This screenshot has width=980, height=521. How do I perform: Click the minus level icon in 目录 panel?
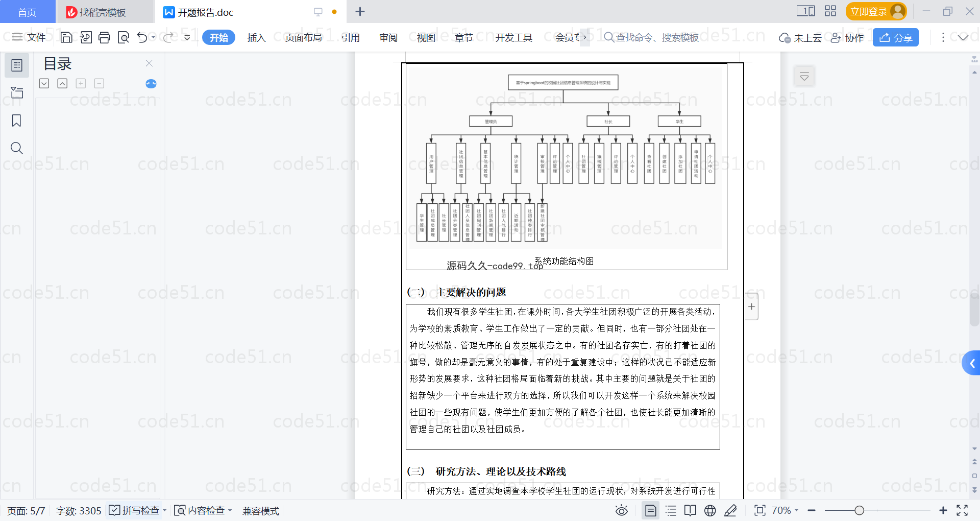(99, 83)
